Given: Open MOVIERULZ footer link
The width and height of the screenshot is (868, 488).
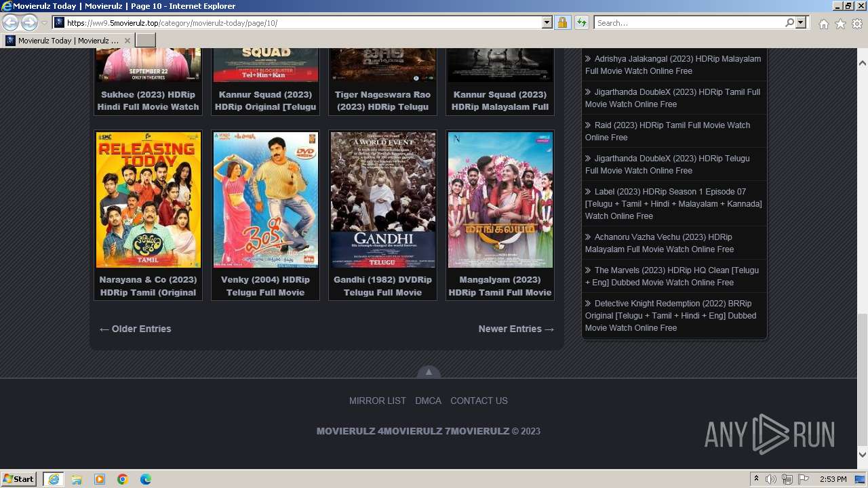Looking at the screenshot, I should coord(346,431).
